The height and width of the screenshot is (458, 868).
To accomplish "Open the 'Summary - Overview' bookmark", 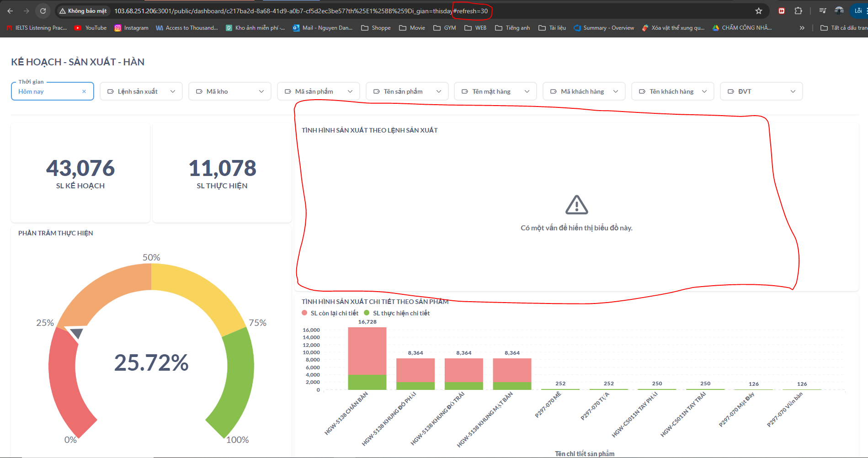I will pos(603,27).
